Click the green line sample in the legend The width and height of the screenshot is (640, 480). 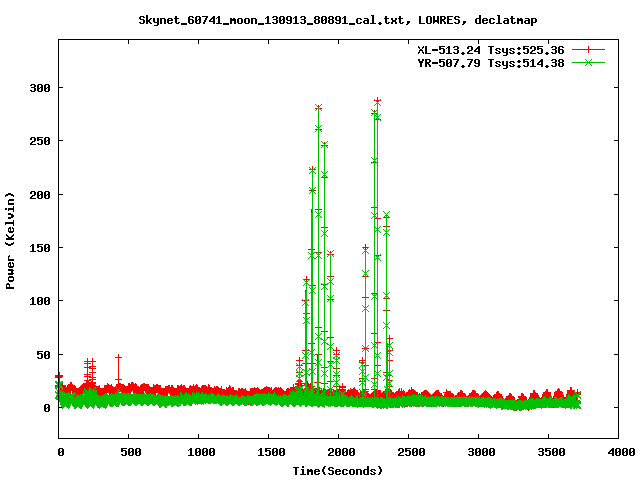588,62
